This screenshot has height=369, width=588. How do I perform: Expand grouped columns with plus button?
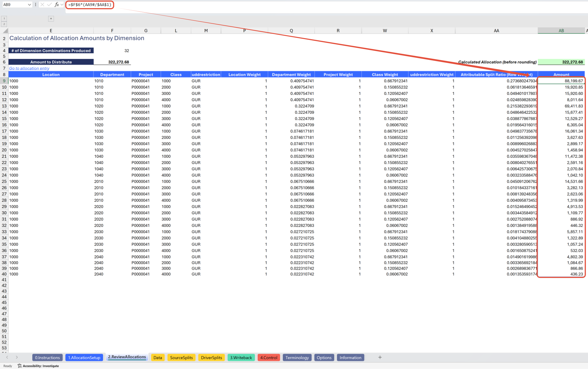tap(51, 18)
